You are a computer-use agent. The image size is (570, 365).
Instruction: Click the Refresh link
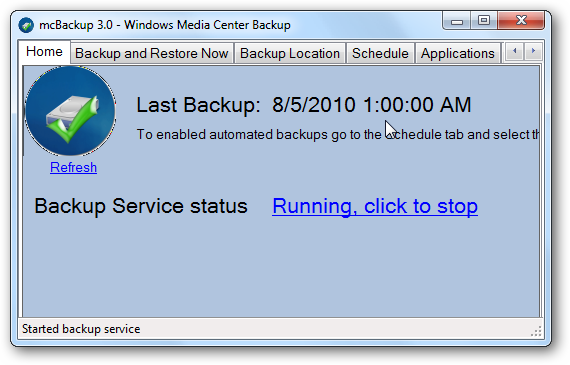coord(73,168)
